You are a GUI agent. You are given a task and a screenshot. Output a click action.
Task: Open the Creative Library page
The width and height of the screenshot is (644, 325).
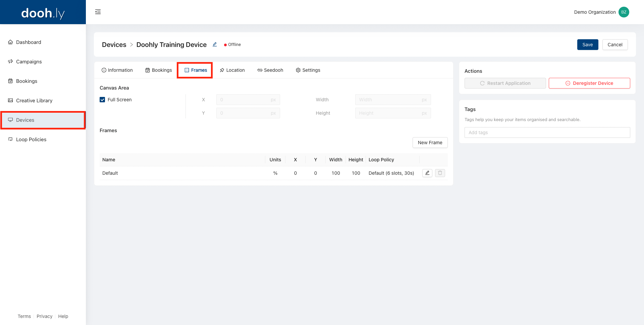(x=34, y=101)
